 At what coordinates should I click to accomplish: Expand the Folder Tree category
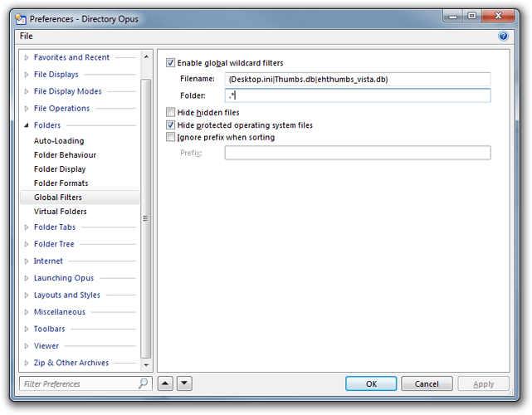point(27,244)
